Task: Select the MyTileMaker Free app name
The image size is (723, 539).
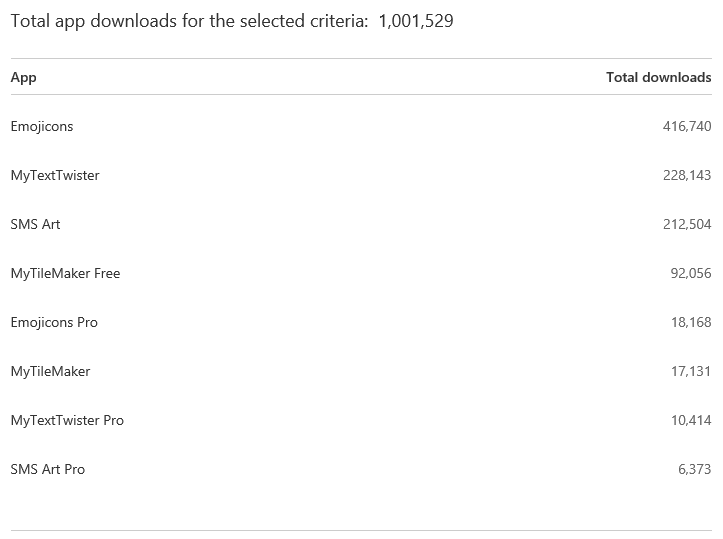Action: pyautogui.click(x=65, y=273)
